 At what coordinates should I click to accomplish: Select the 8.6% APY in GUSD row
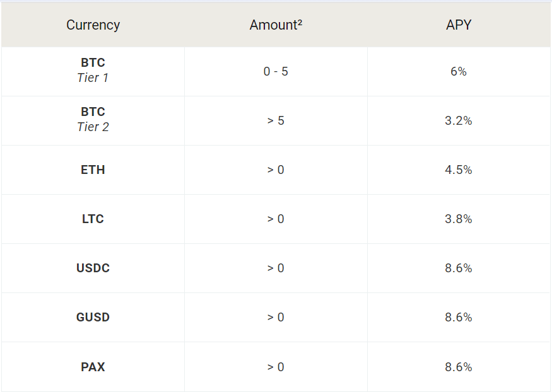pos(459,317)
